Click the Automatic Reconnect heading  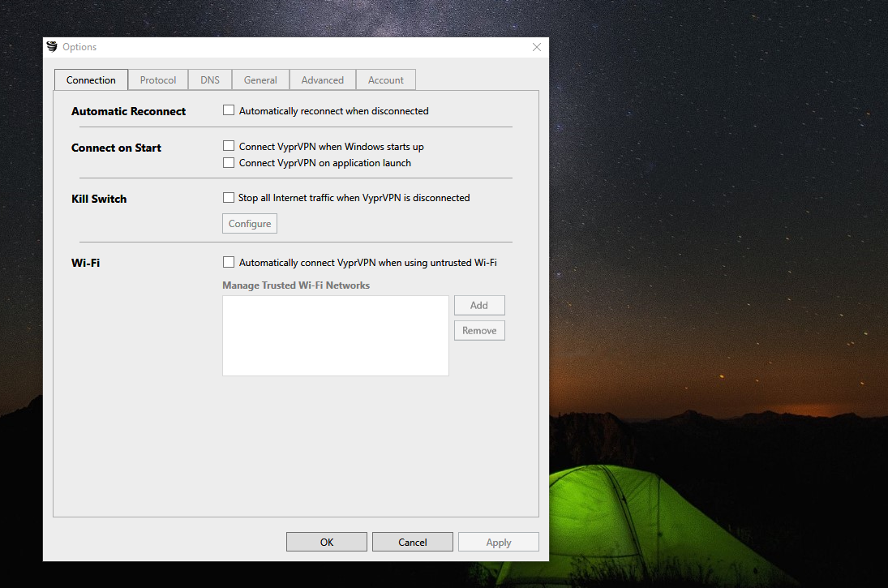[129, 112]
